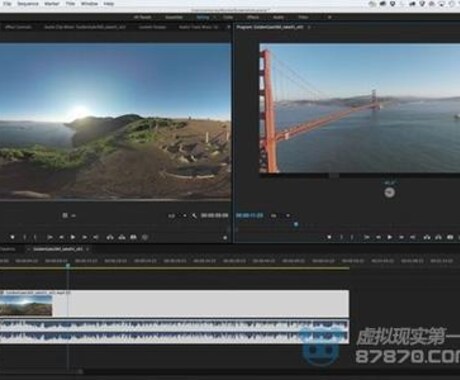Select the audio waveform clip in timeline
This screenshot has height=380, width=460.
[x=174, y=331]
